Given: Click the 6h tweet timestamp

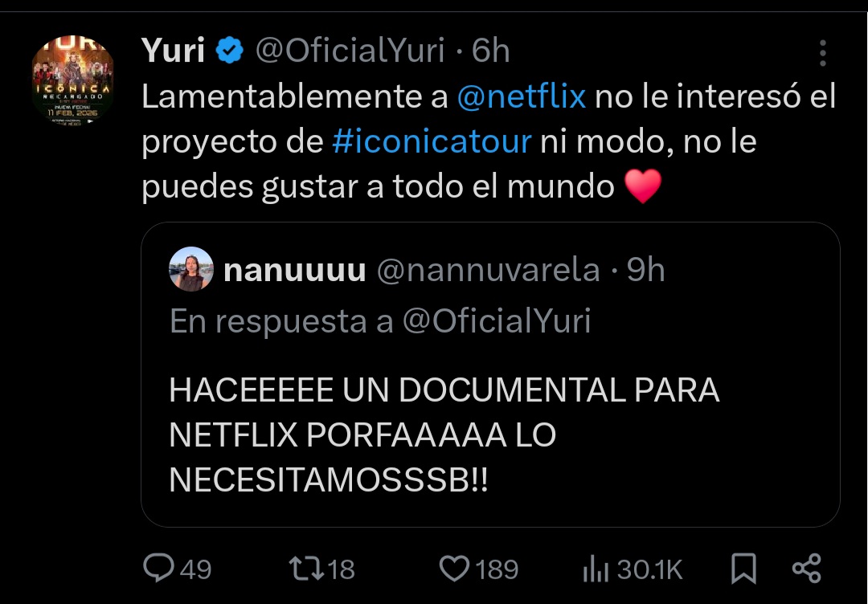Looking at the screenshot, I should [490, 51].
